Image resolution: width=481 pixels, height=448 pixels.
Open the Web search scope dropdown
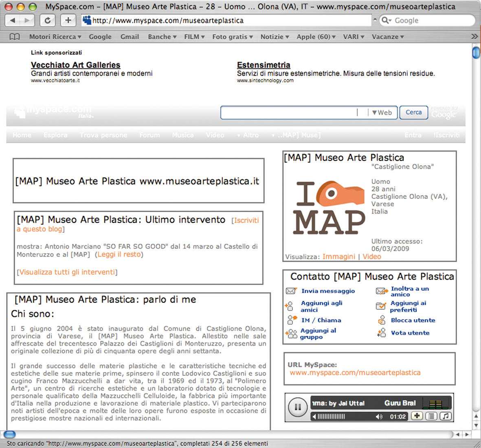pyautogui.click(x=382, y=113)
